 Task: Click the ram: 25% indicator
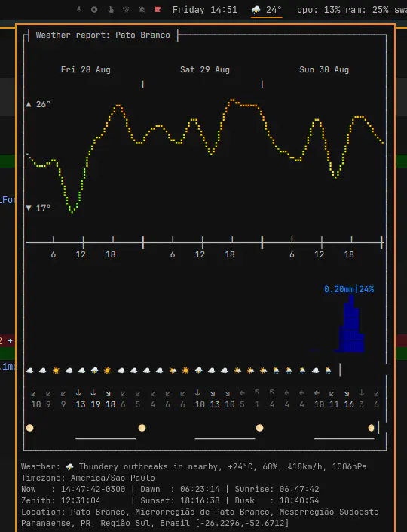(367, 10)
